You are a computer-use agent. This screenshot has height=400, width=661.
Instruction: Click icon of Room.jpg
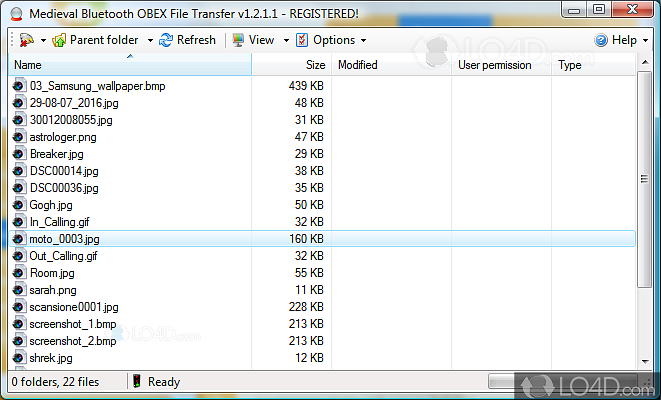(19, 273)
